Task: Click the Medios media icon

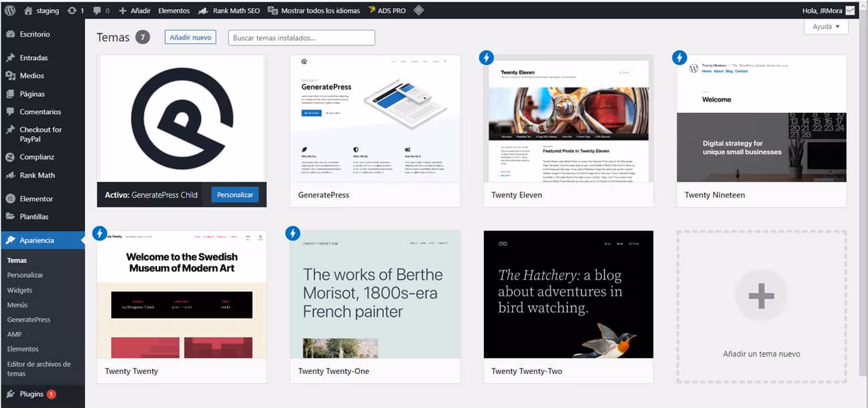Action: [x=10, y=76]
